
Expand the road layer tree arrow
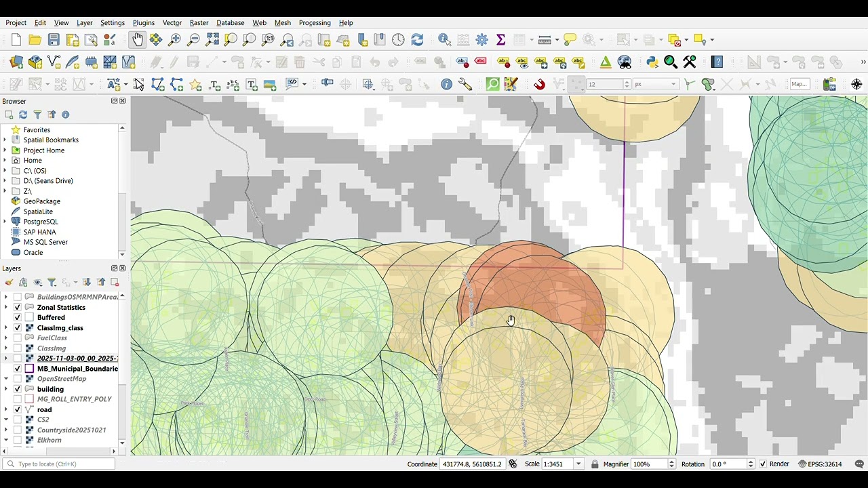6,409
